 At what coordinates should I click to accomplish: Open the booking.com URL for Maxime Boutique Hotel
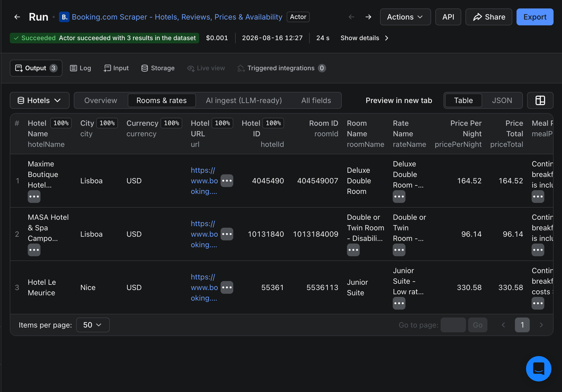point(204,181)
